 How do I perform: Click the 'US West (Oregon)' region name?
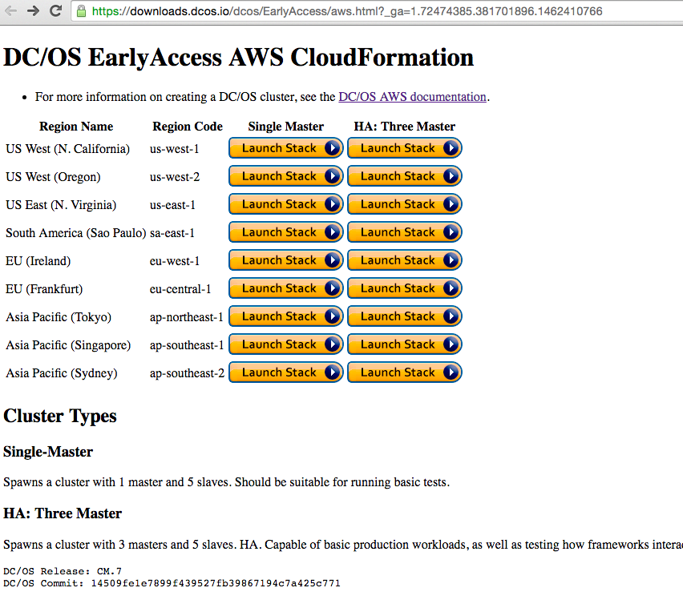53,177
